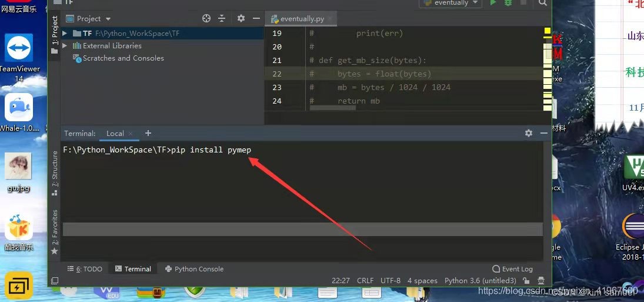The height and width of the screenshot is (302, 644).
Task: Select Scratches and Consoles item
Action: coord(123,58)
